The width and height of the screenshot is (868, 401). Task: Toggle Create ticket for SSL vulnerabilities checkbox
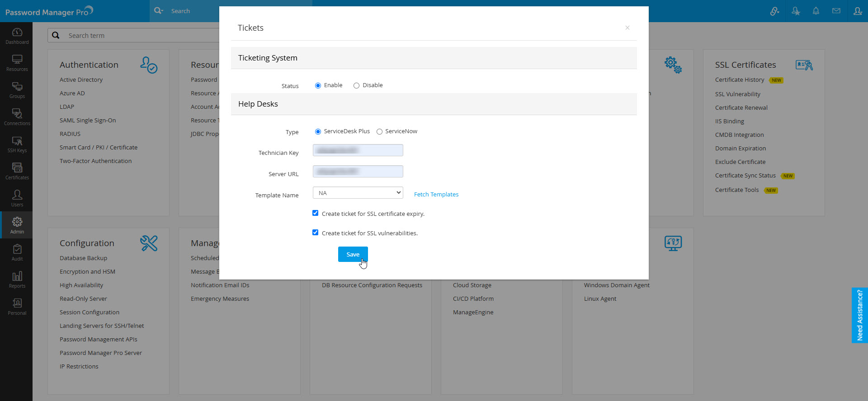315,233
